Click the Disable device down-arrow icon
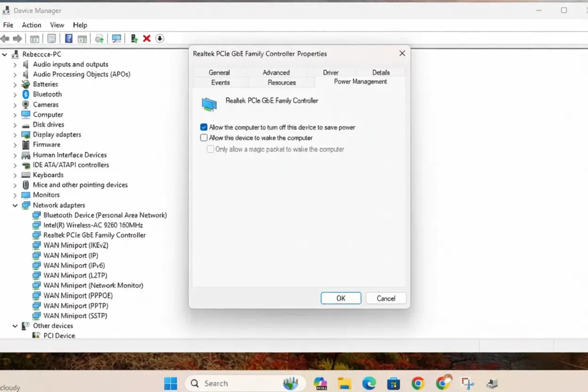This screenshot has width=588, height=392. click(160, 39)
